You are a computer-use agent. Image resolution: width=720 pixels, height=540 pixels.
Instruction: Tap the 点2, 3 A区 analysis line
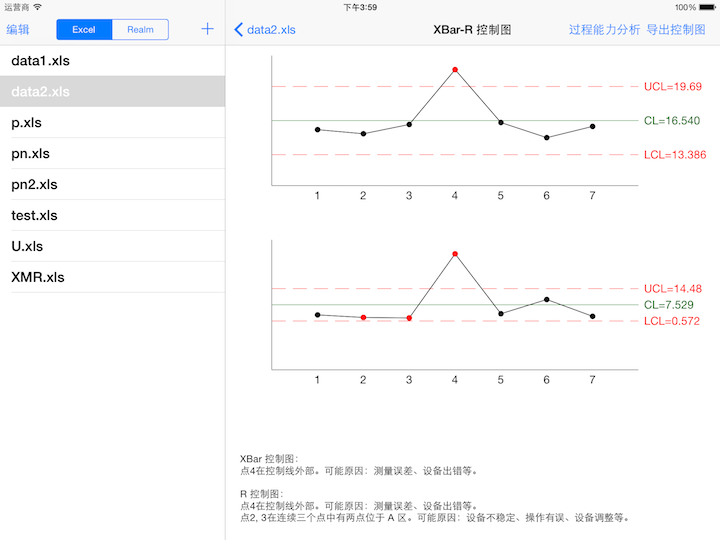click(434, 518)
